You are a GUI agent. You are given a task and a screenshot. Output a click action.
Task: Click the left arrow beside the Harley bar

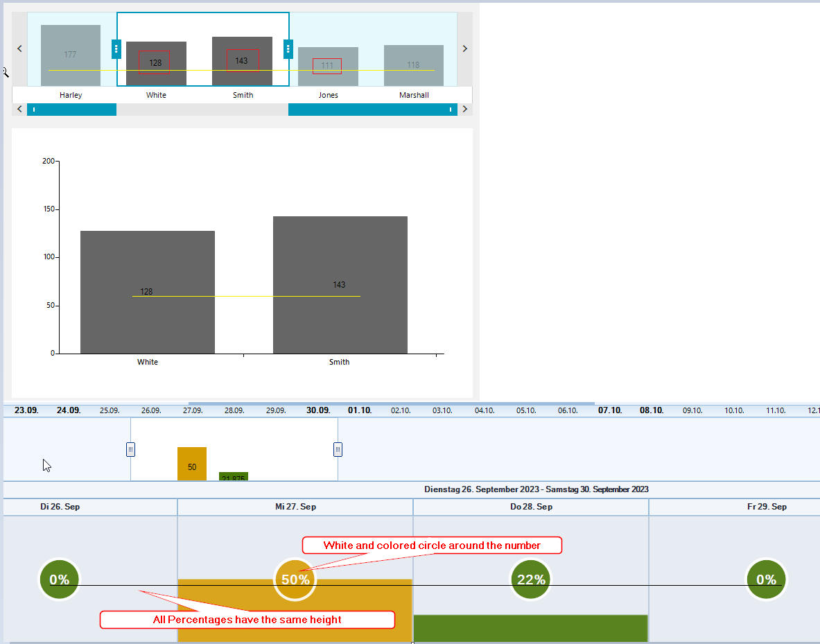coord(19,49)
